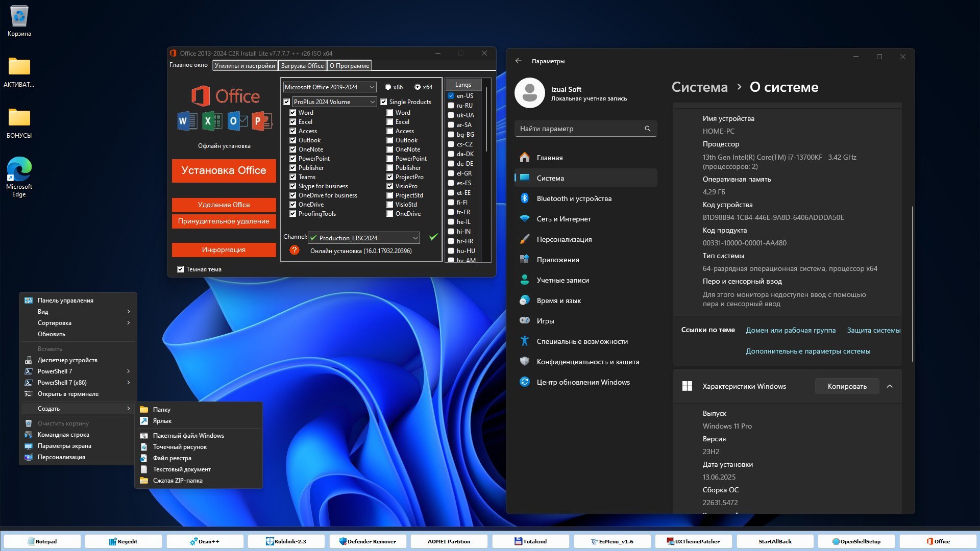Click the search magnifier in Найти параметр
The image size is (980, 551).
click(647, 129)
